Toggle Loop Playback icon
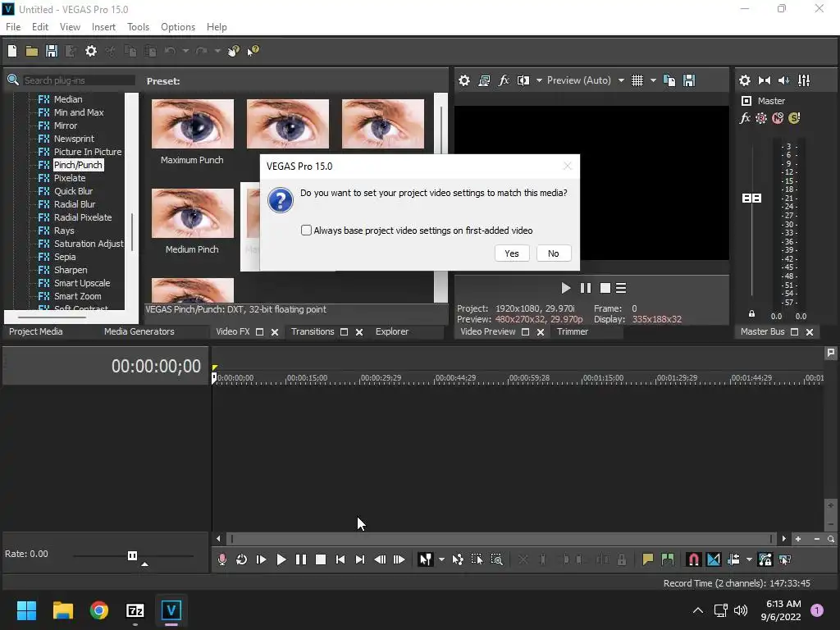Viewport: 840px width, 630px height. 242,559
